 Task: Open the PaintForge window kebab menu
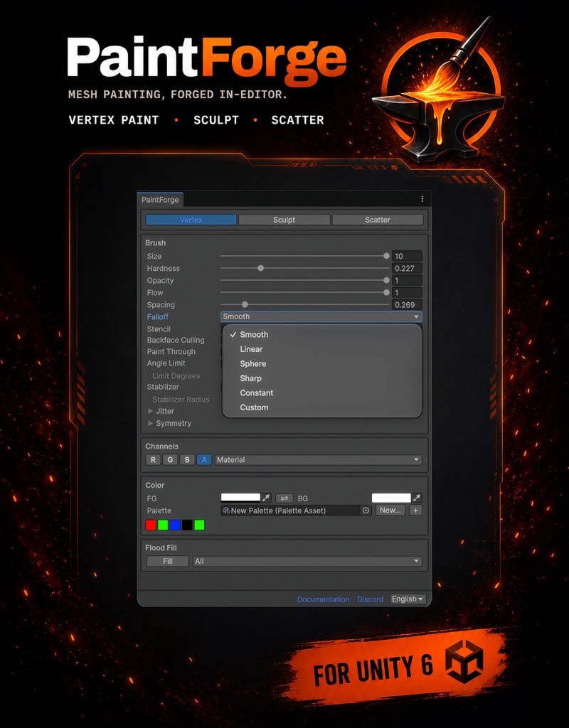(422, 199)
